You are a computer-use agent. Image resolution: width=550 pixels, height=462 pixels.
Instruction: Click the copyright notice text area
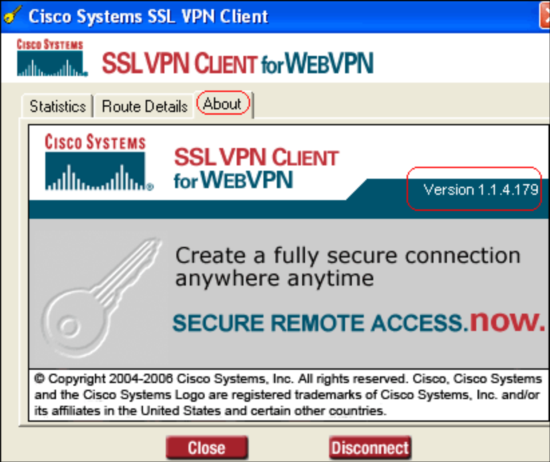(x=288, y=395)
